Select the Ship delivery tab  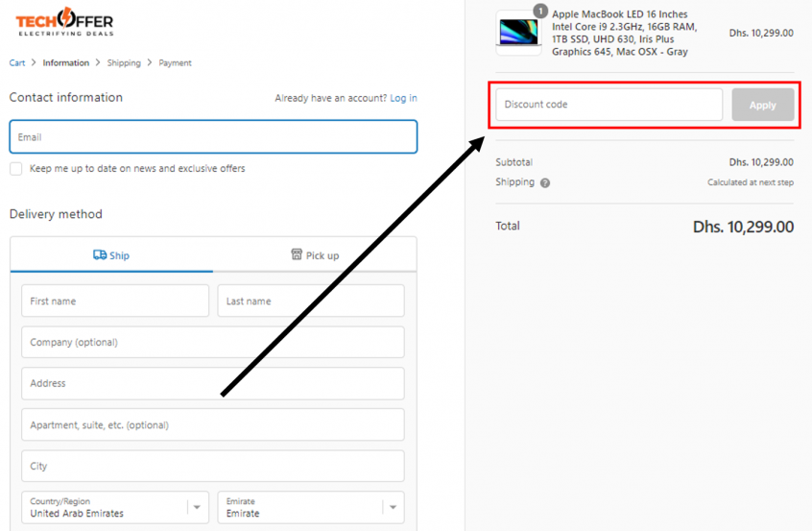[x=111, y=254]
